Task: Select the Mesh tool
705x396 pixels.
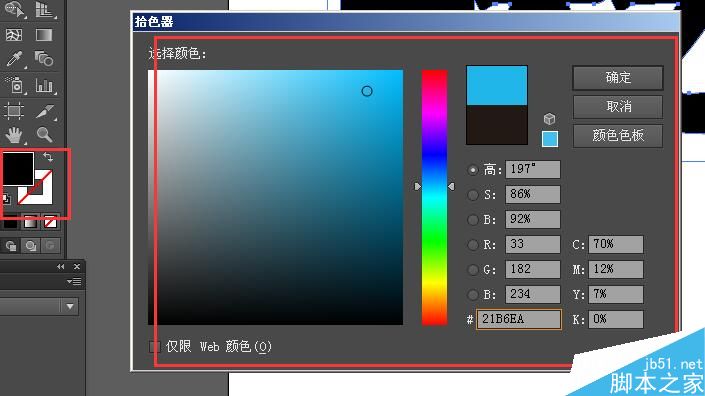Action: 14,35
